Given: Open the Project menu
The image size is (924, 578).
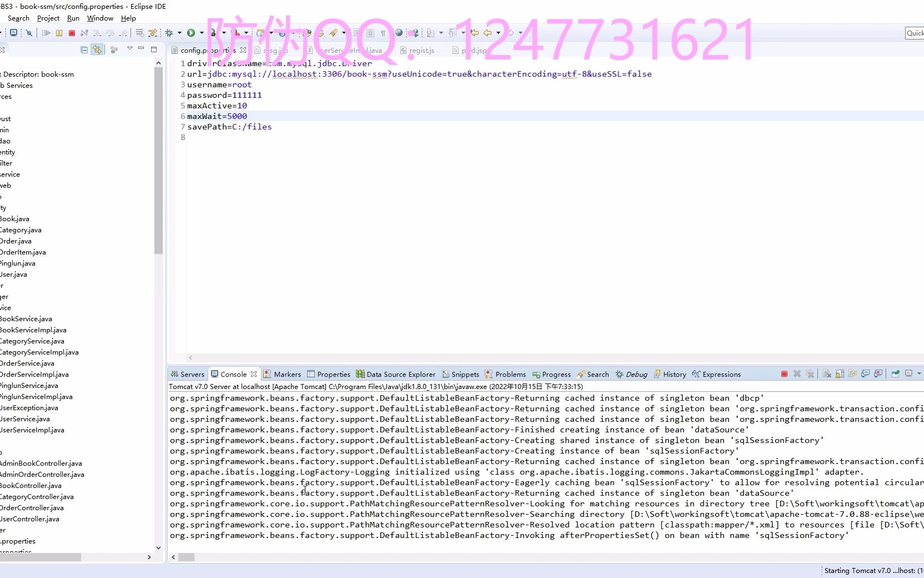Looking at the screenshot, I should tap(48, 18).
